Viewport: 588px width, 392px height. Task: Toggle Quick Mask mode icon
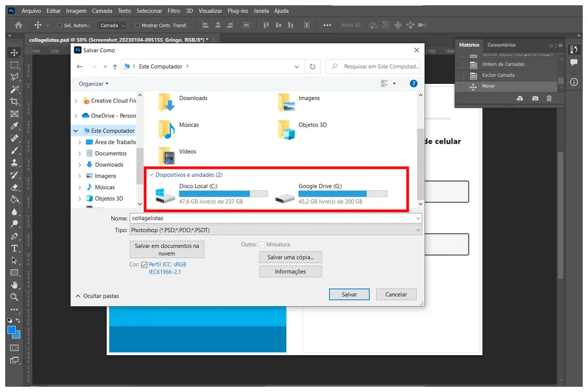[x=14, y=348]
